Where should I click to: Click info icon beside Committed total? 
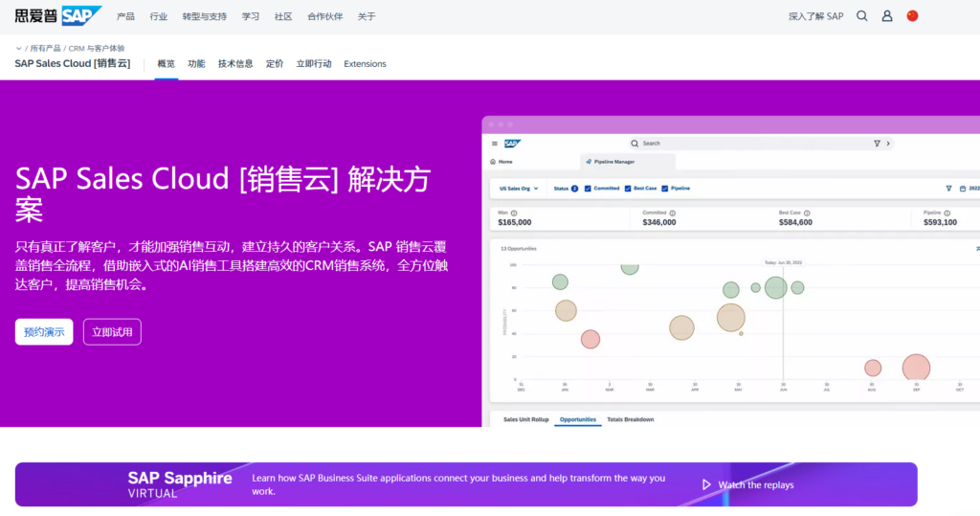(x=673, y=213)
